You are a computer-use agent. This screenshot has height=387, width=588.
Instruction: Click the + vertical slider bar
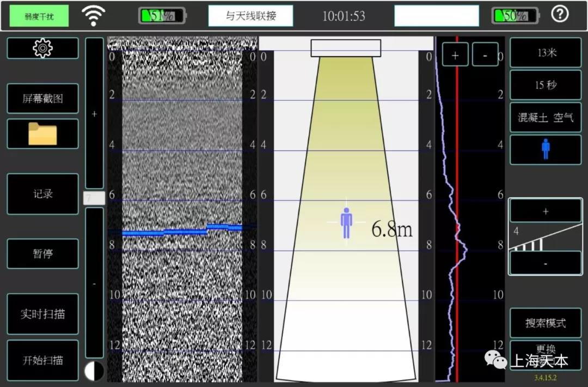coord(94,113)
